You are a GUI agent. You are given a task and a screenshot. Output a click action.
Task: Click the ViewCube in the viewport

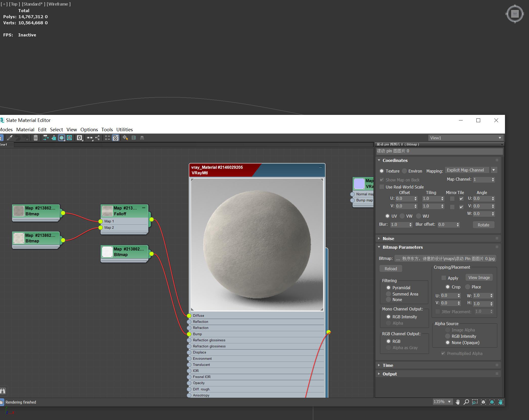(x=515, y=14)
